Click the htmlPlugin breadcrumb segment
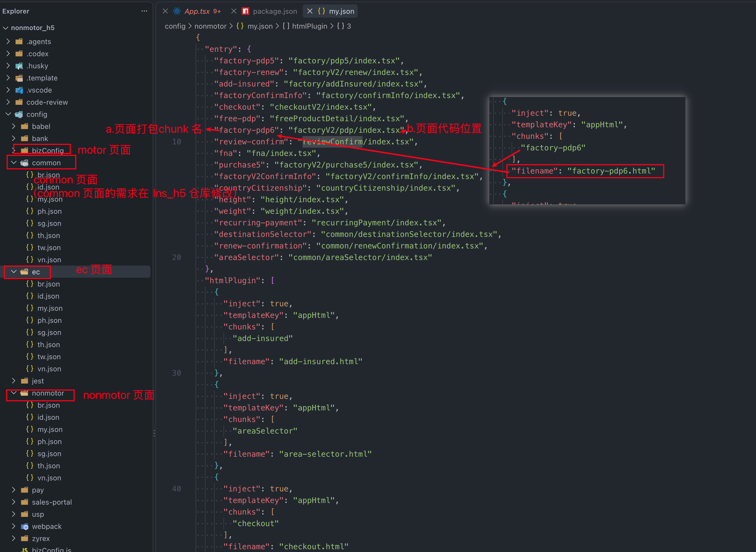Screen dimensions: 756x552 click(309, 26)
